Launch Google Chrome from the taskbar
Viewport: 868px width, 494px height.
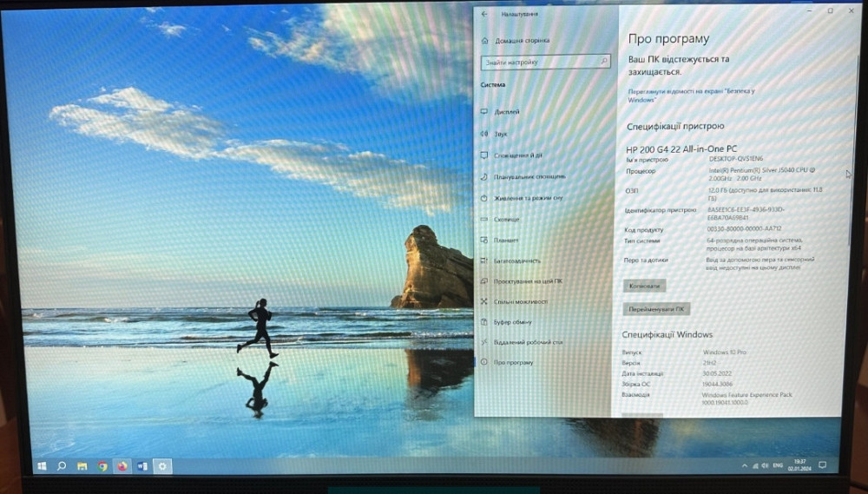click(102, 466)
